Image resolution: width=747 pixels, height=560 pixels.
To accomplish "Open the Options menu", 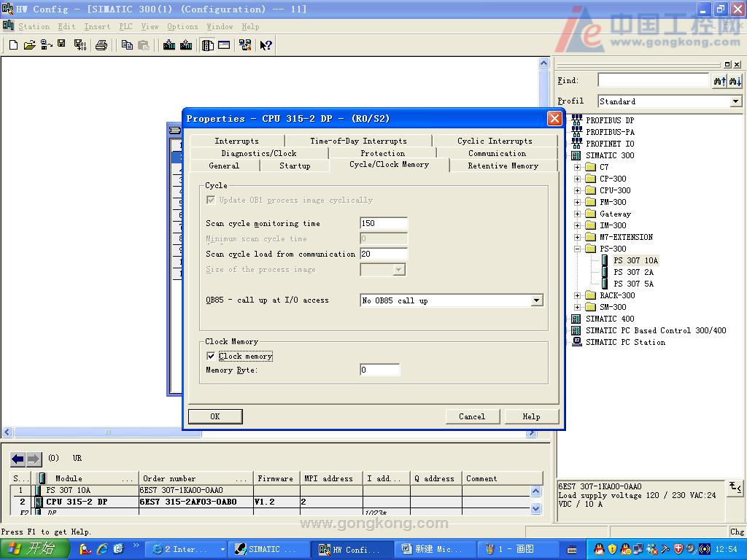I will [182, 27].
